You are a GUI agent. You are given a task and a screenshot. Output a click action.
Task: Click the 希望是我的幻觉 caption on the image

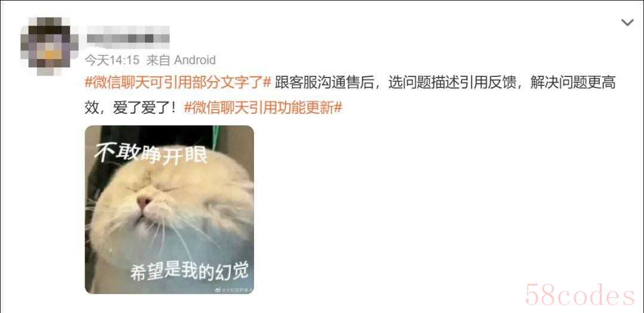190,270
